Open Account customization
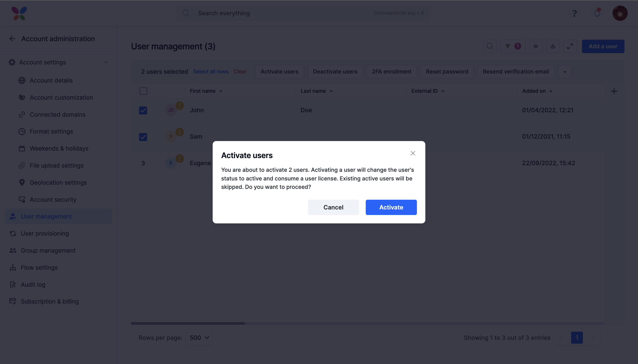 (61, 97)
